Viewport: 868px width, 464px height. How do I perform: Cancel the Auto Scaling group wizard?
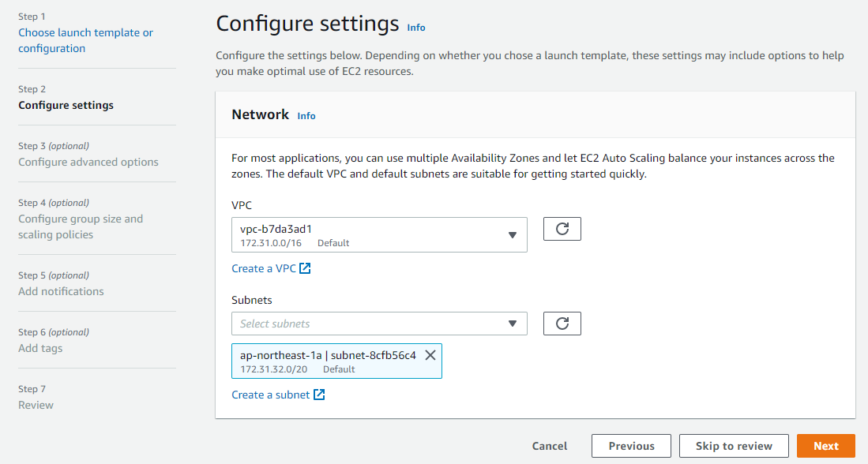pyautogui.click(x=550, y=446)
